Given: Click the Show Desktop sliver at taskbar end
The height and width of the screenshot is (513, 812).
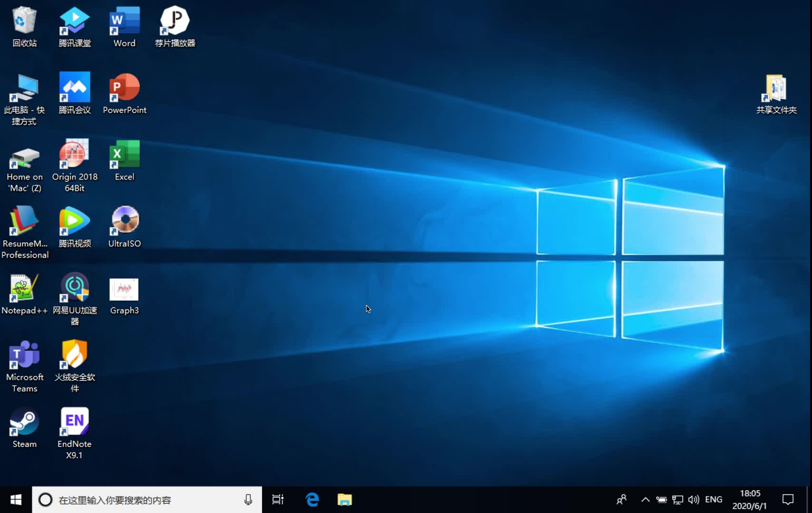Looking at the screenshot, I should 809,500.
